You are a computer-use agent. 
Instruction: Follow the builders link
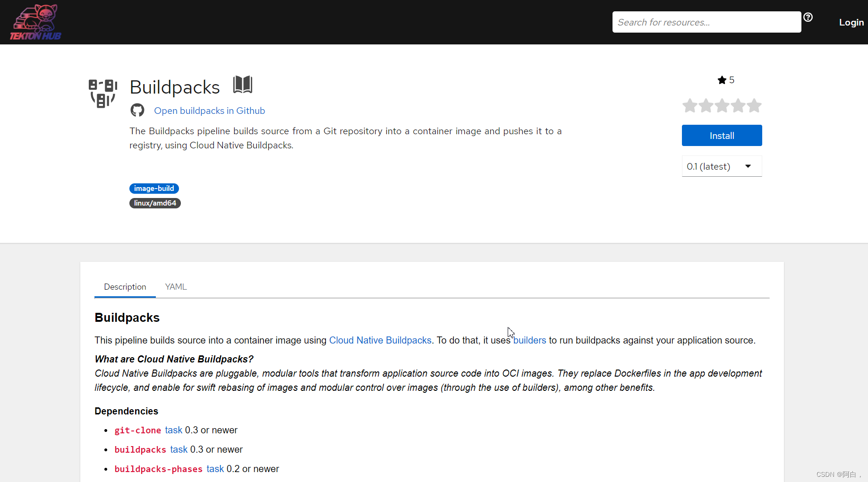[x=529, y=340]
